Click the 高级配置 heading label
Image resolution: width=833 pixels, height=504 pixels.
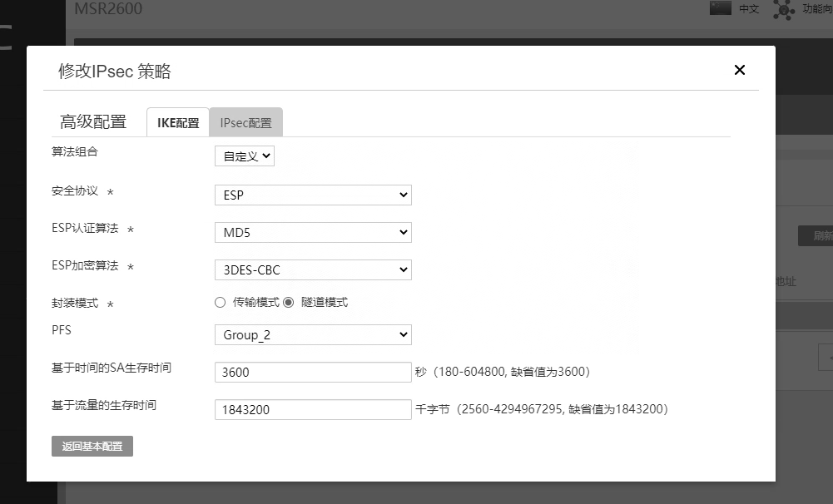93,121
